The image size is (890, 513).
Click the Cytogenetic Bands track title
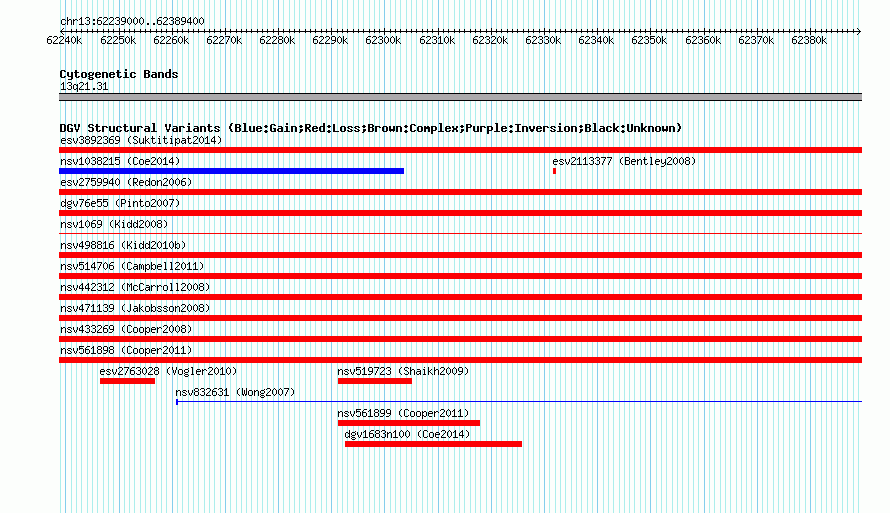119,74
